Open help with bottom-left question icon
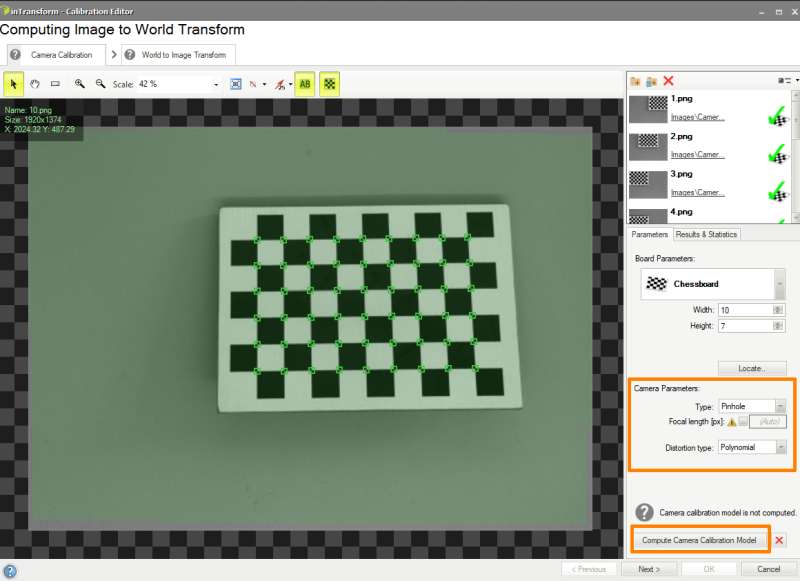This screenshot has height=581, width=800. pyautogui.click(x=10, y=571)
